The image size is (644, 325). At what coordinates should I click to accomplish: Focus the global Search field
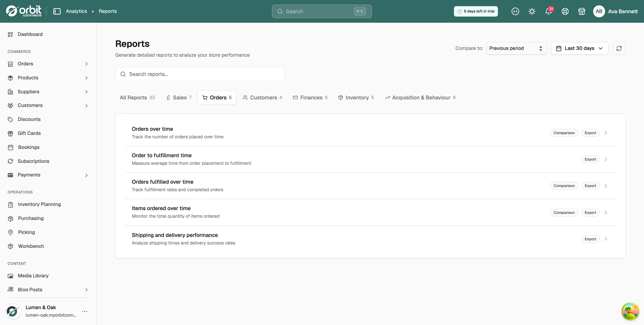(x=322, y=11)
